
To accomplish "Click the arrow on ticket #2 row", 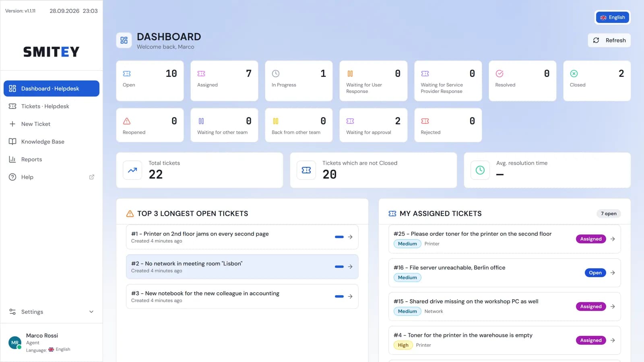I will tap(350, 267).
